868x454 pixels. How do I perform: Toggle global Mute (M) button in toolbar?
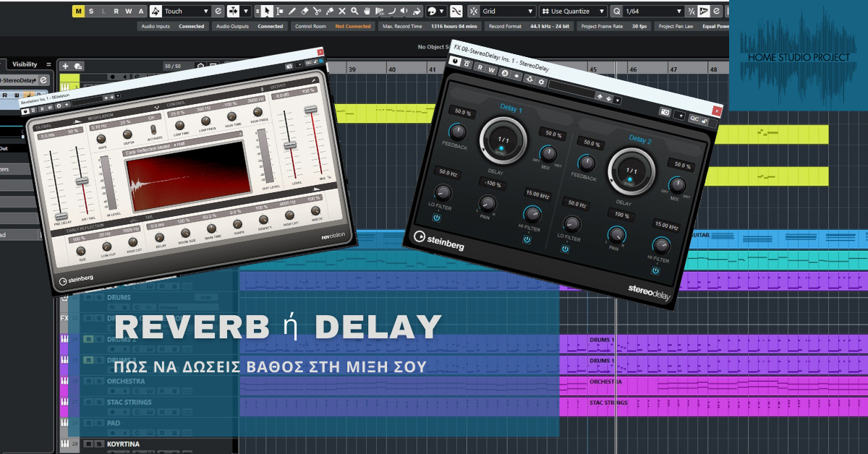[79, 11]
